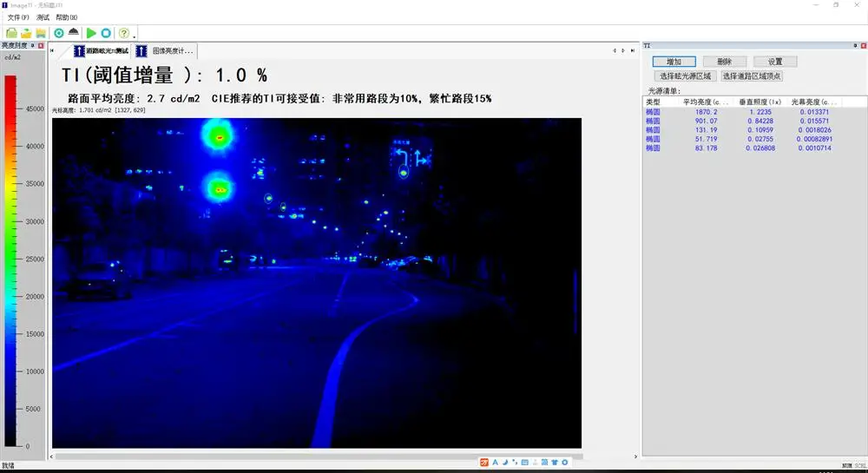868x473 pixels.
Task: Click the 删除 button
Action: pyautogui.click(x=725, y=62)
